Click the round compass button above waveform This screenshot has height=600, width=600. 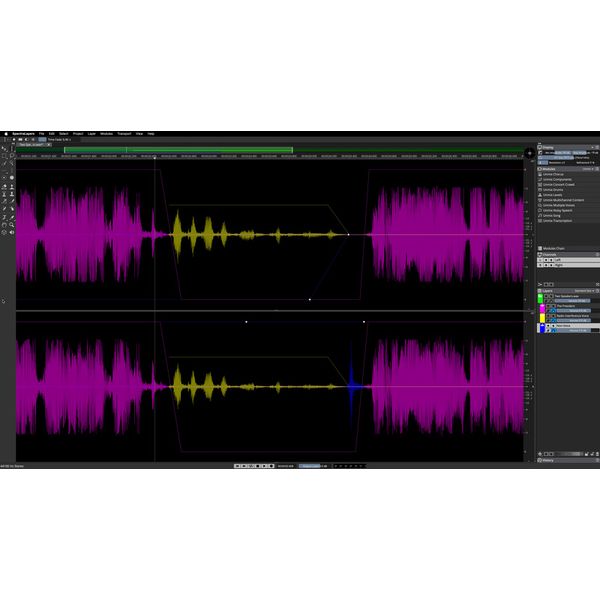point(530,153)
